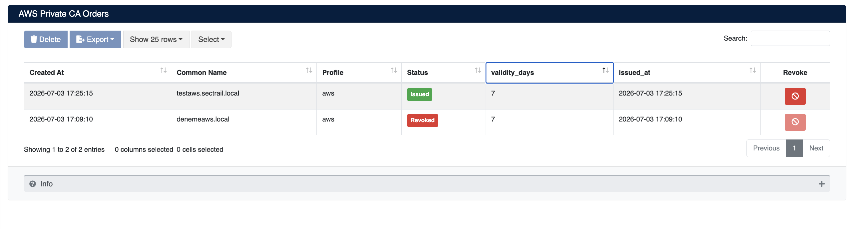Click the Revoke column header
The width and height of the screenshot is (868, 229).
click(x=795, y=73)
